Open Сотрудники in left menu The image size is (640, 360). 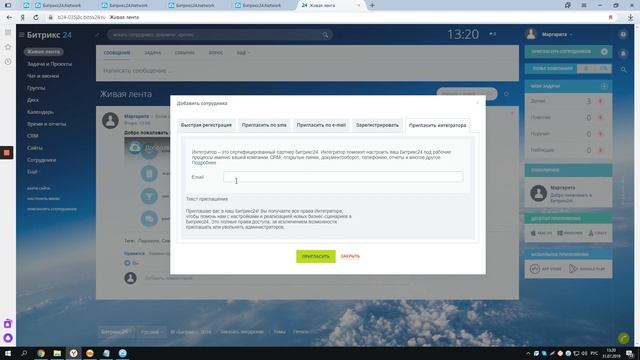coord(41,160)
